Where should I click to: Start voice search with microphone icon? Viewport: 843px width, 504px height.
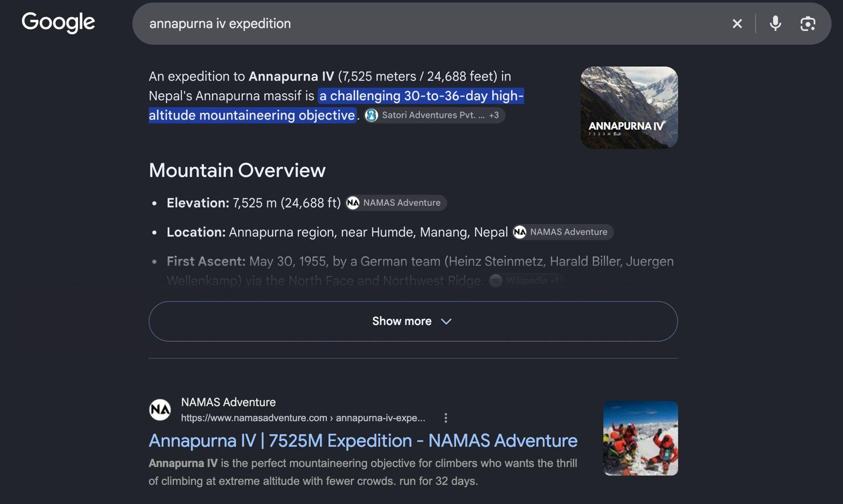point(775,24)
